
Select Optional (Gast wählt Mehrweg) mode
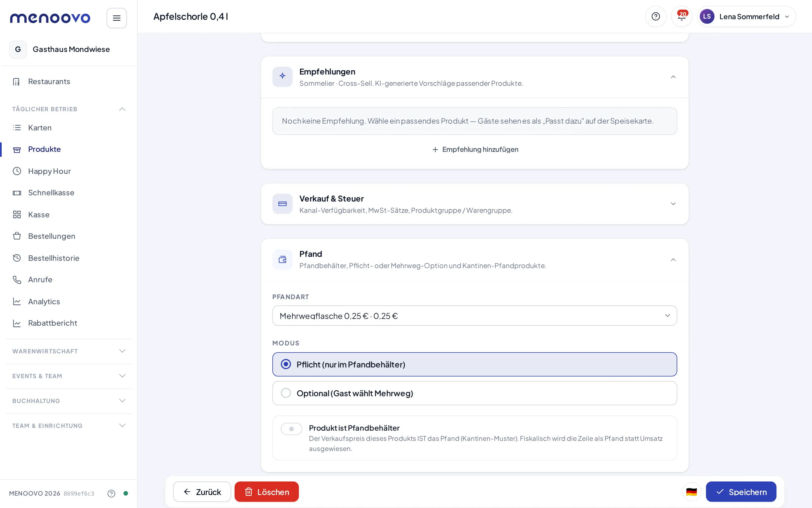475,393
